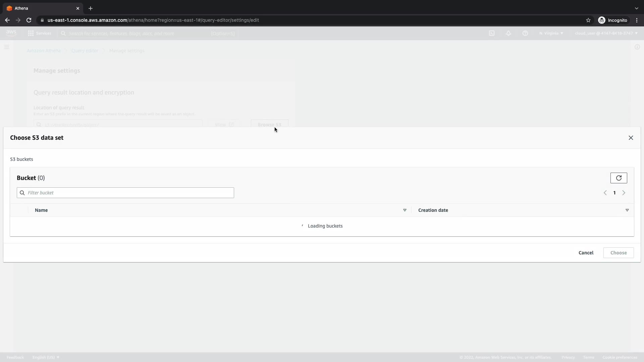Expand the tab search chevron
Image resolution: width=644 pixels, height=362 pixels.
tap(636, 8)
